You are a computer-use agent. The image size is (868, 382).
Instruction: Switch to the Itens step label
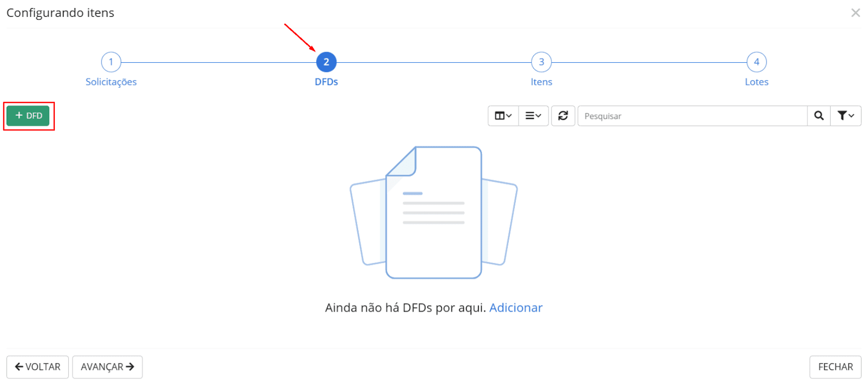pos(541,82)
